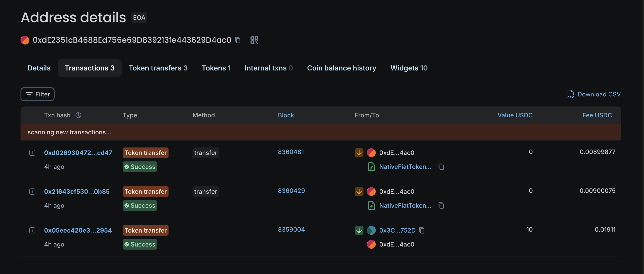Copy NativeFiatToken address in second row

(441, 205)
